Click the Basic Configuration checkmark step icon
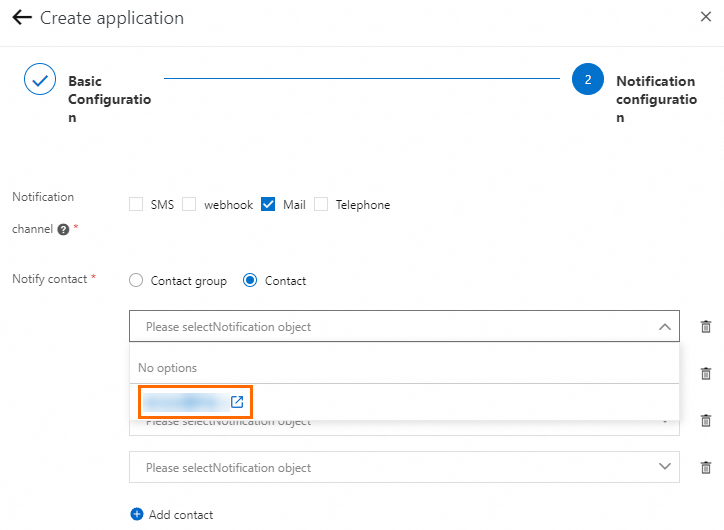The width and height of the screenshot is (724, 530). 40,80
